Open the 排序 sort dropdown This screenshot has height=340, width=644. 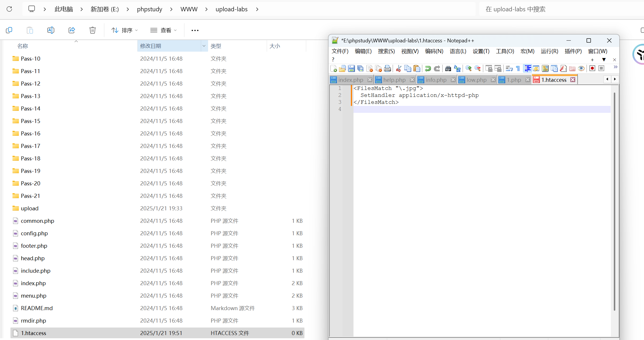point(125,30)
